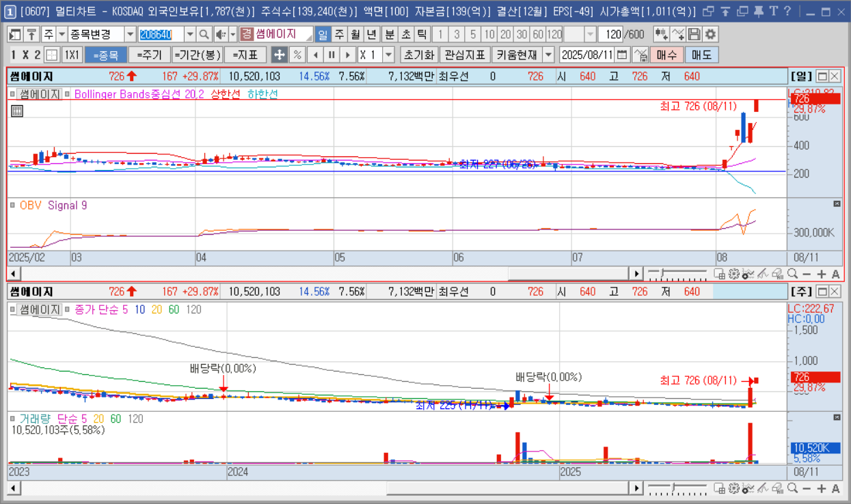Select the 년 yearly period button
The width and height of the screenshot is (851, 504).
[x=371, y=34]
